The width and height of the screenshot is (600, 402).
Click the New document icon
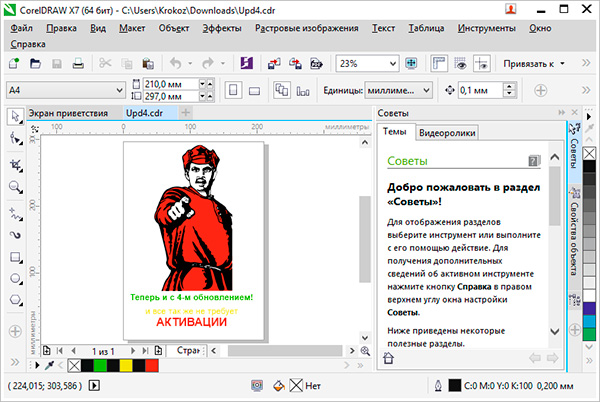(x=14, y=63)
